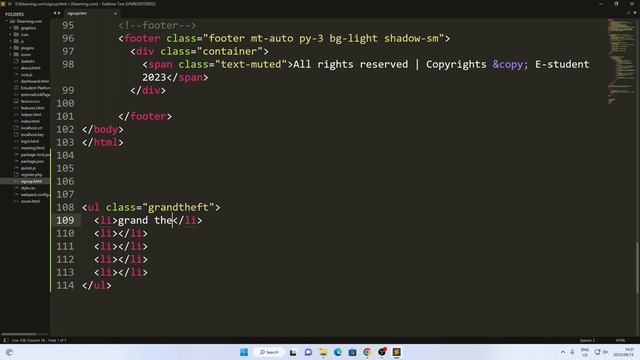
Task: Expand the graphics folder
Action: [11, 28]
